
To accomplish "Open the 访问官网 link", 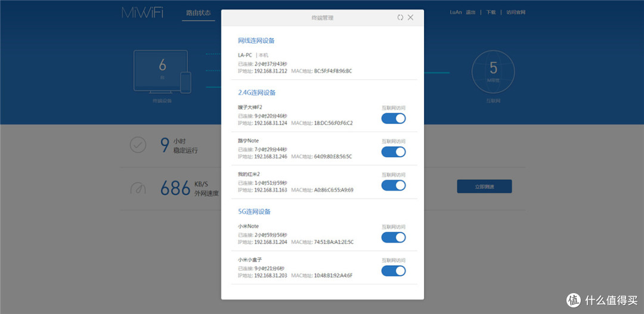I will pos(516,13).
